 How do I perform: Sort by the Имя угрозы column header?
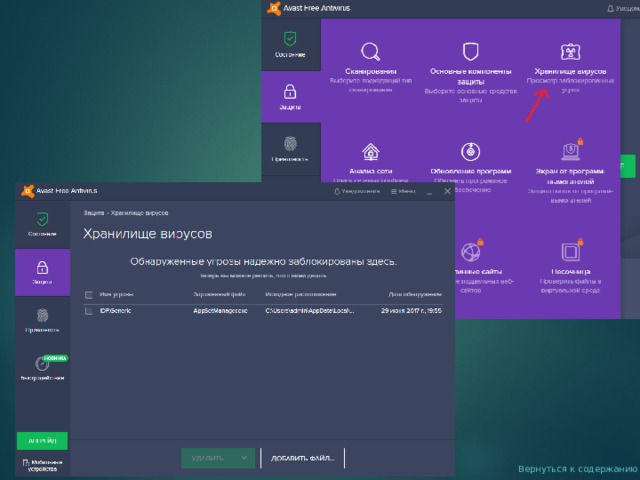[x=116, y=294]
